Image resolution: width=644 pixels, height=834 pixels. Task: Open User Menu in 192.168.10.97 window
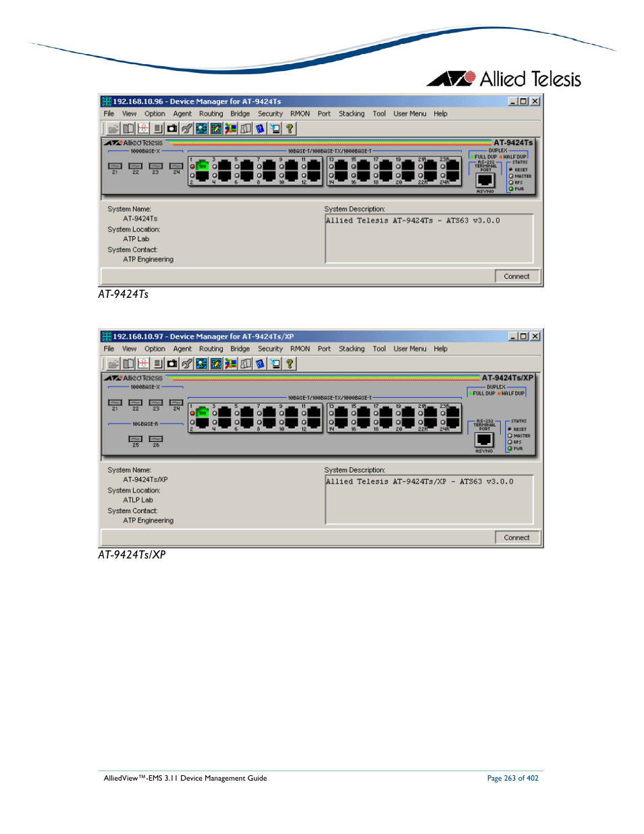point(410,348)
